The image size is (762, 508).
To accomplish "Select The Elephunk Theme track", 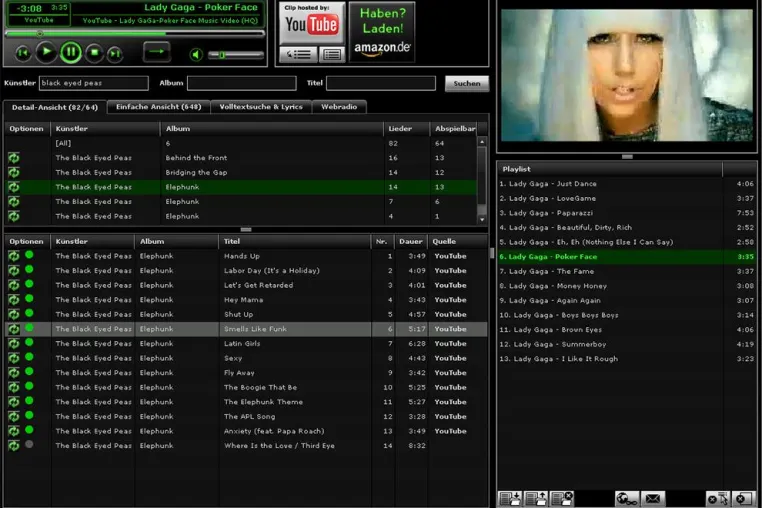I will (x=246, y=402).
